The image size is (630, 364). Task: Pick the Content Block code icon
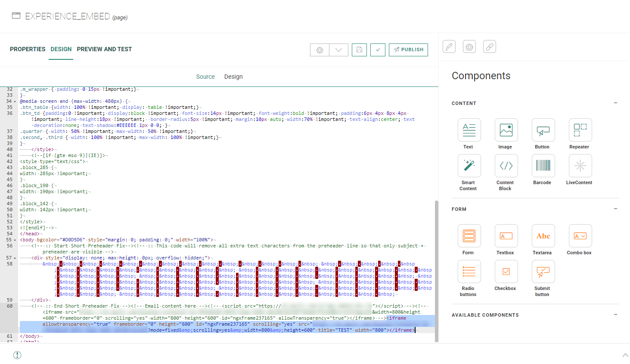point(506,166)
